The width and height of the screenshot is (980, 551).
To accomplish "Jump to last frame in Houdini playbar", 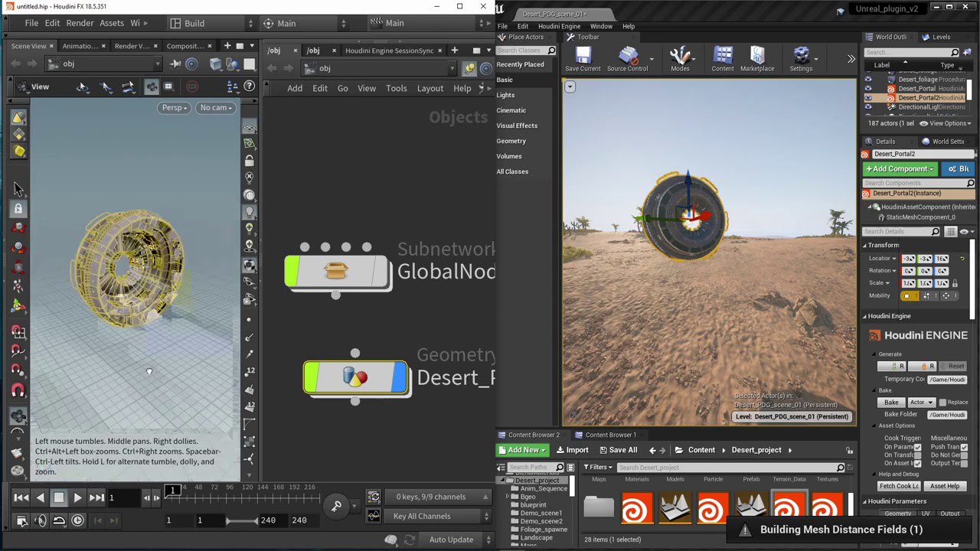I will click(x=96, y=498).
